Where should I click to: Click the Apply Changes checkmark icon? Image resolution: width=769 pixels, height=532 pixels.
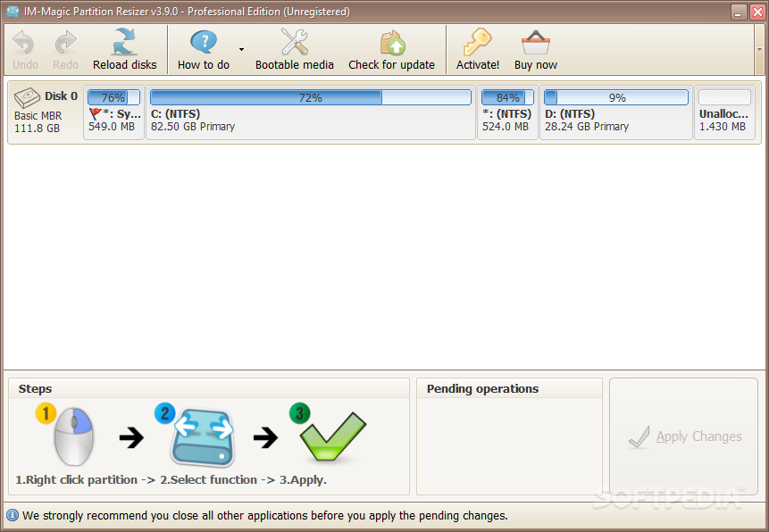click(x=639, y=436)
